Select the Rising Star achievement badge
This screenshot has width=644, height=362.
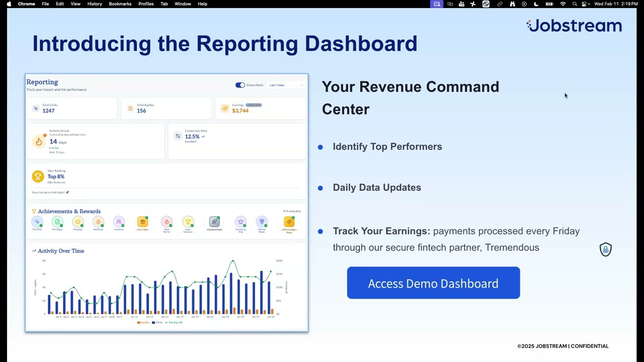pyautogui.click(x=78, y=222)
